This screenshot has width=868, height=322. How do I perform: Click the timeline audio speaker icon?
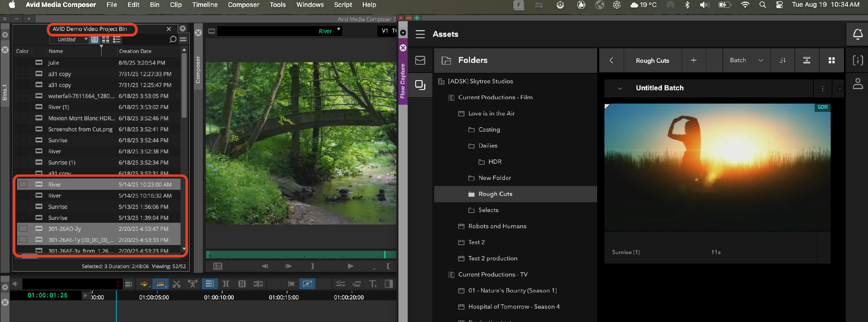pos(15,284)
